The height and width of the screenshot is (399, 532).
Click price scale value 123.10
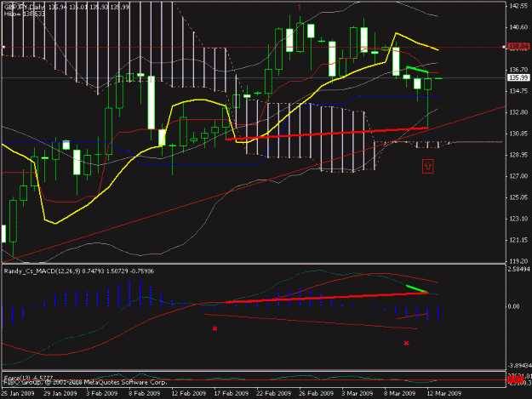click(x=518, y=219)
